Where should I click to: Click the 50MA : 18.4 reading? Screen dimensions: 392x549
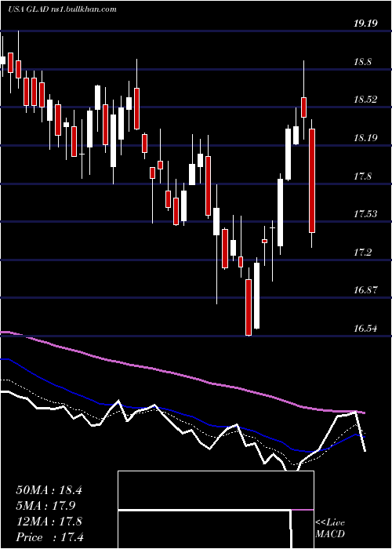point(49,490)
